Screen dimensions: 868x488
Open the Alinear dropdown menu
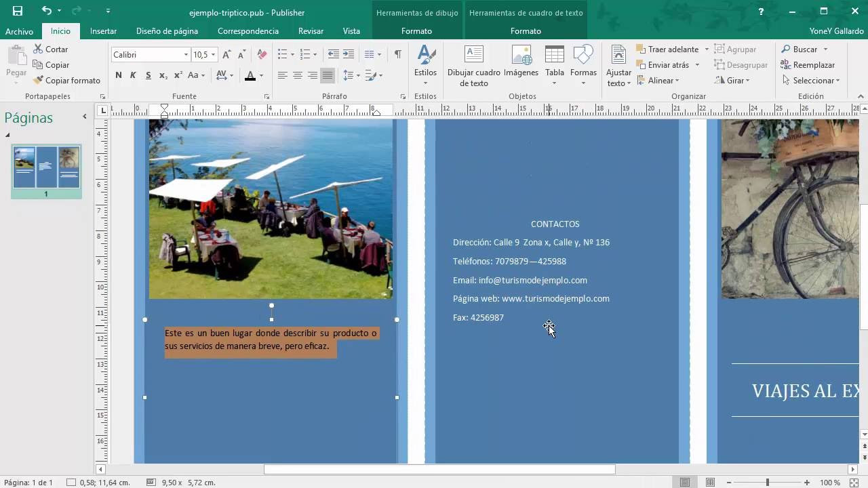click(661, 80)
